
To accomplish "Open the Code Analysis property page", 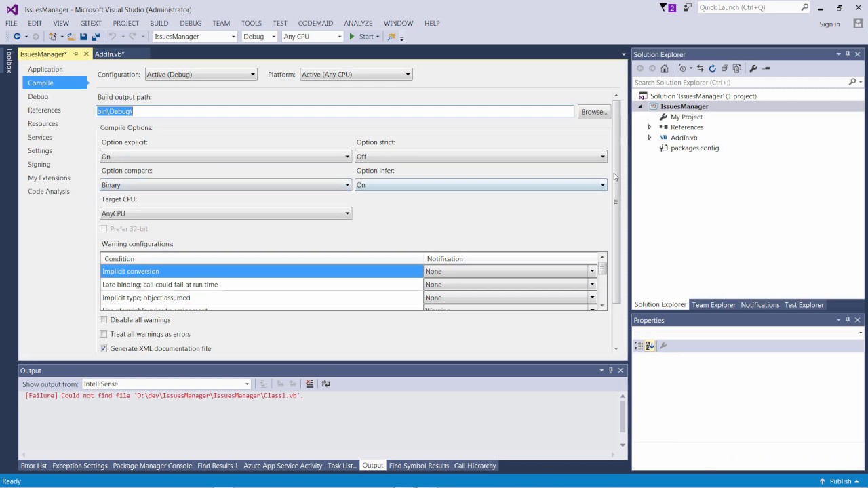I will click(49, 191).
